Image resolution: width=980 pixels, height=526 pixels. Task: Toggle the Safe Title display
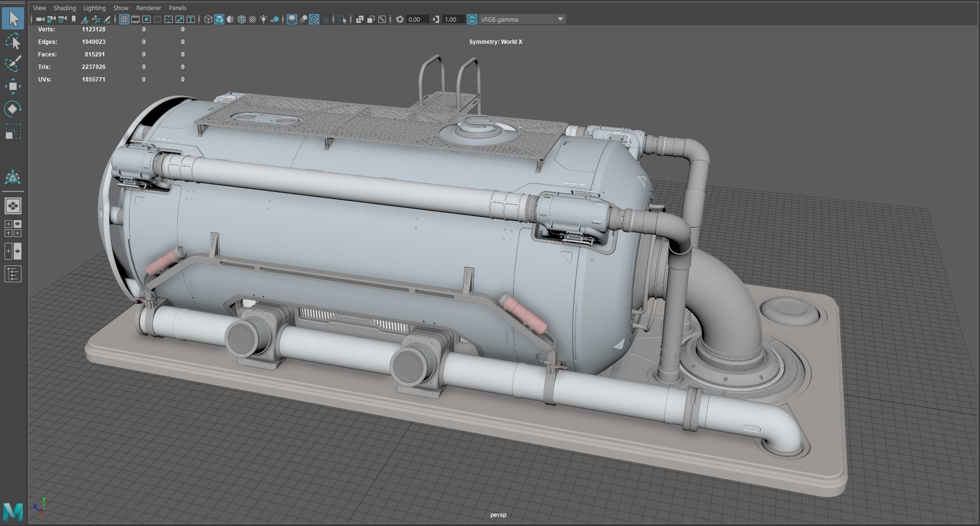[190, 19]
